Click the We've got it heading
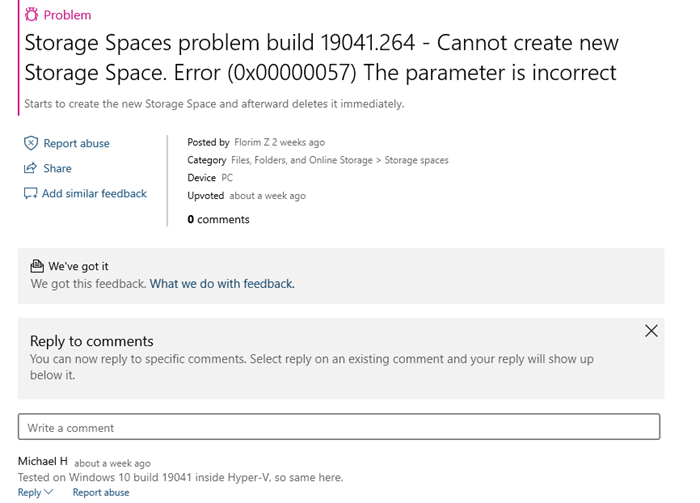 tap(79, 266)
